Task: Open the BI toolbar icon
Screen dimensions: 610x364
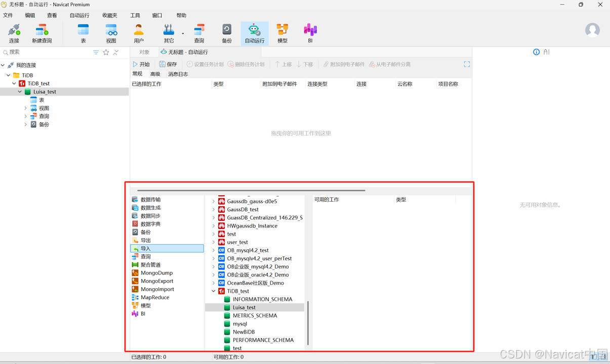Action: pyautogui.click(x=310, y=34)
